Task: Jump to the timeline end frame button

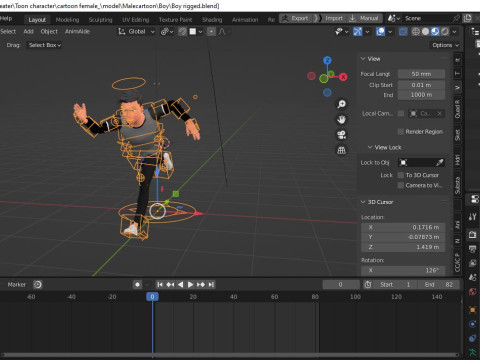Action: click(x=211, y=285)
